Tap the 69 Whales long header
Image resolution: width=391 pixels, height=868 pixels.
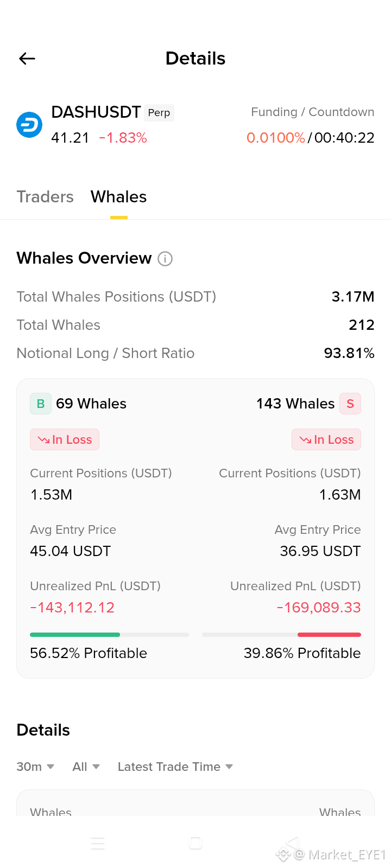point(91,404)
